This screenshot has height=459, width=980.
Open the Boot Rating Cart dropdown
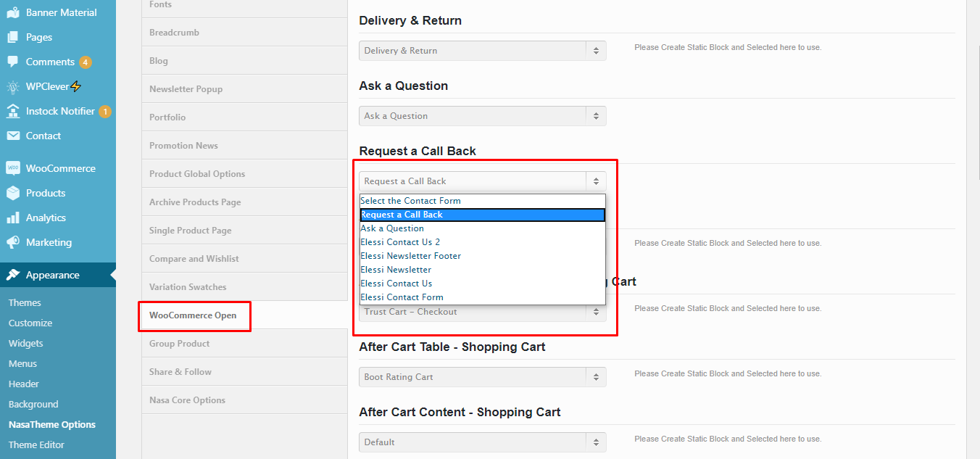[483, 377]
